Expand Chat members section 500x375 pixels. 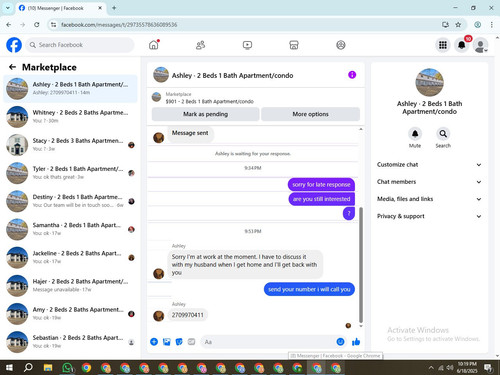pos(429,182)
